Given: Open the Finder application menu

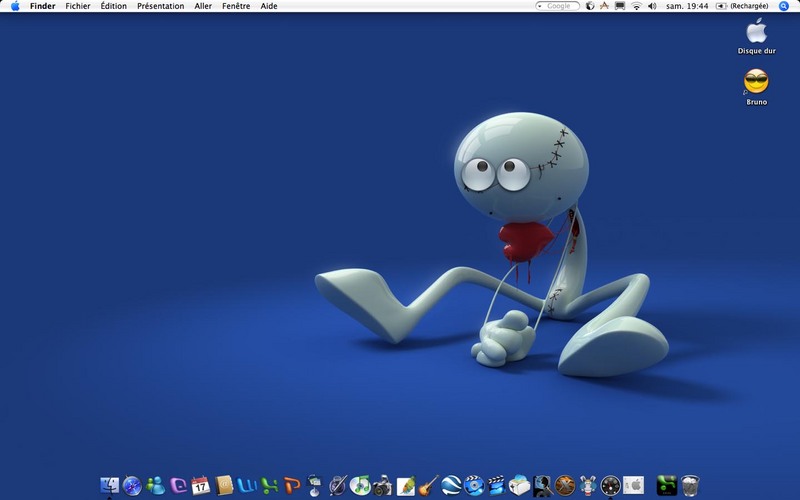Looking at the screenshot, I should pos(42,6).
